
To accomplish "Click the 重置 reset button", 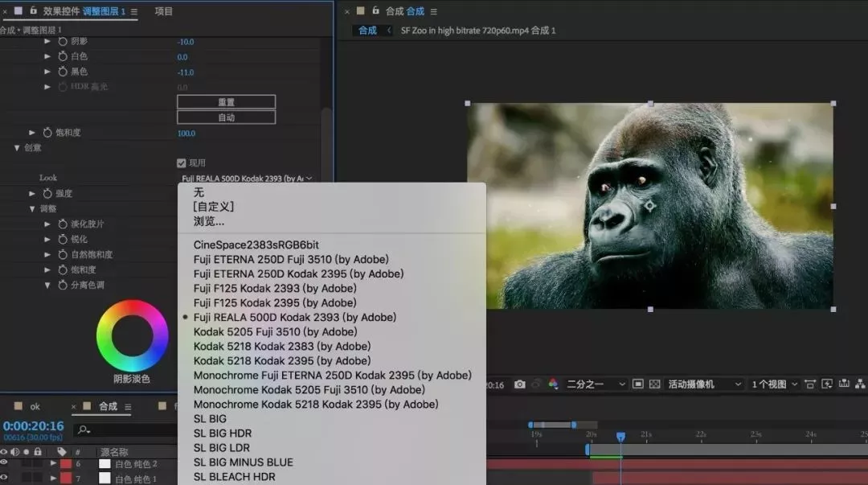I will 227,102.
